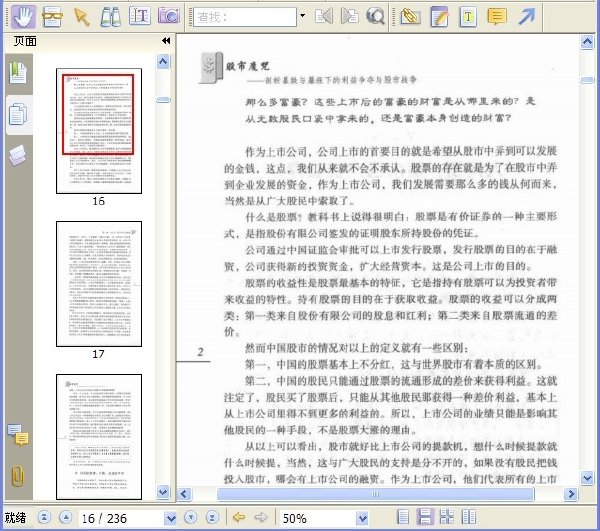Click into the Find search field
Screen dimensions: 600x531
pos(245,17)
